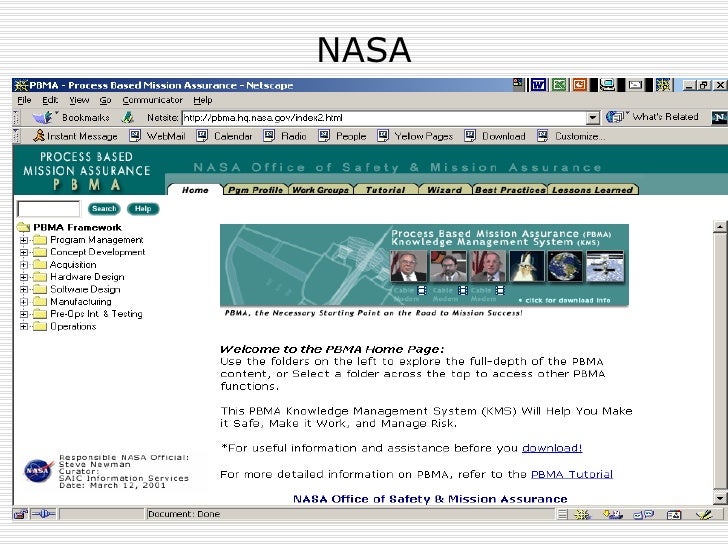Viewport: 728px width, 546px height.
Task: Click the computer icon in title bar
Action: pos(607,85)
